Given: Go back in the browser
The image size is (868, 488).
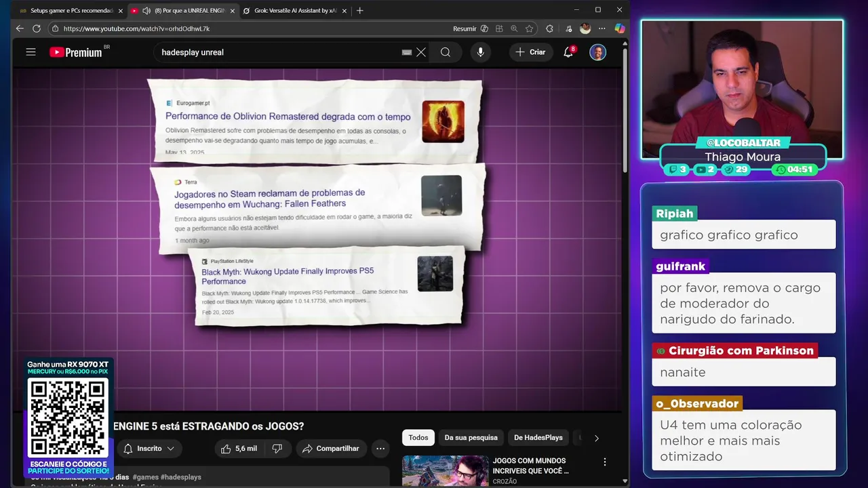Looking at the screenshot, I should pyautogui.click(x=20, y=28).
